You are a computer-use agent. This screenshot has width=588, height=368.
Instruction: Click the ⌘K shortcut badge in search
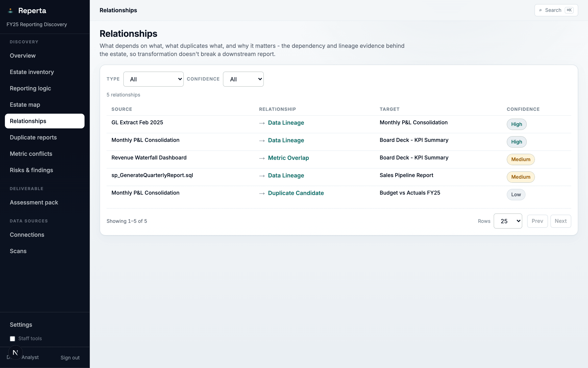pyautogui.click(x=569, y=10)
